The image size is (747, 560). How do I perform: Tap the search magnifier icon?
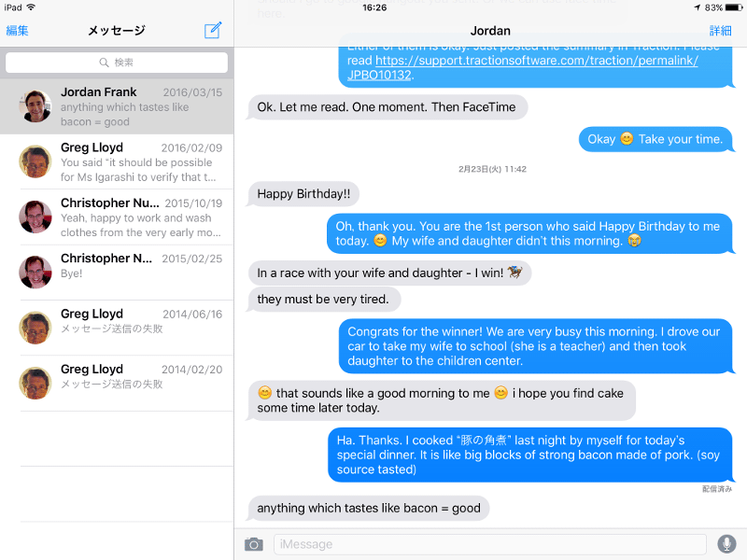coord(104,63)
